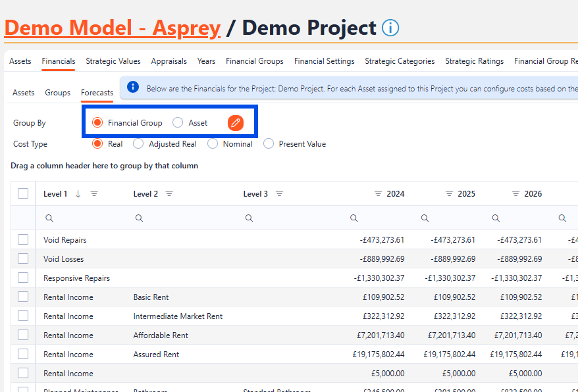Check the select-all header checkbox
The height and width of the screenshot is (392, 578).
pyautogui.click(x=23, y=193)
